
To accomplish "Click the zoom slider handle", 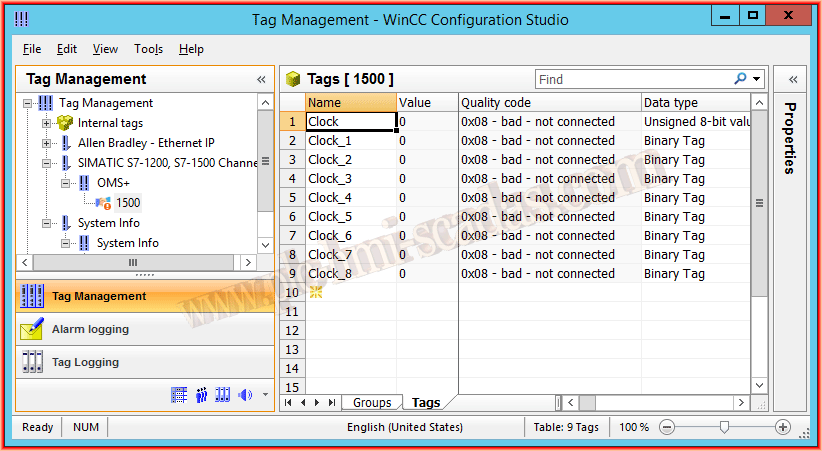I will 722,427.
